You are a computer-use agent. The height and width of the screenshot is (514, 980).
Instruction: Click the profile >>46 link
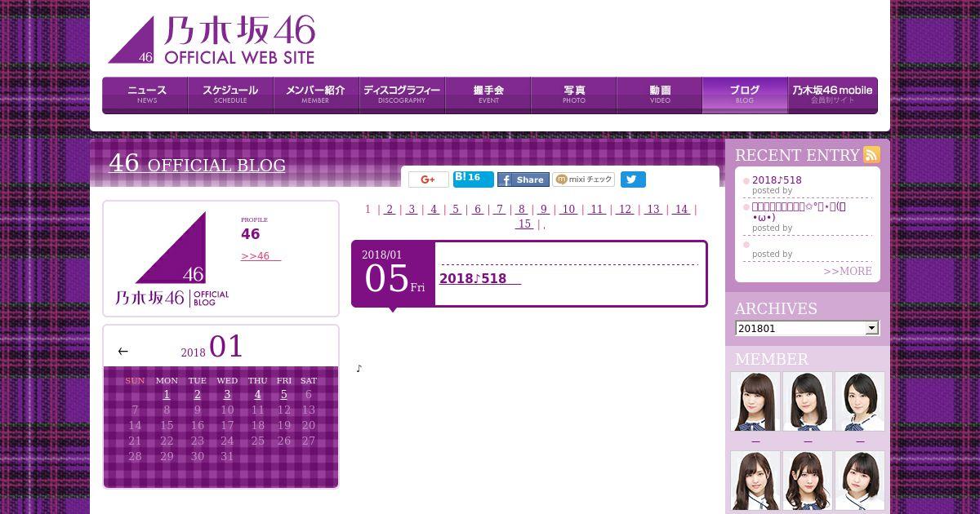(x=261, y=256)
